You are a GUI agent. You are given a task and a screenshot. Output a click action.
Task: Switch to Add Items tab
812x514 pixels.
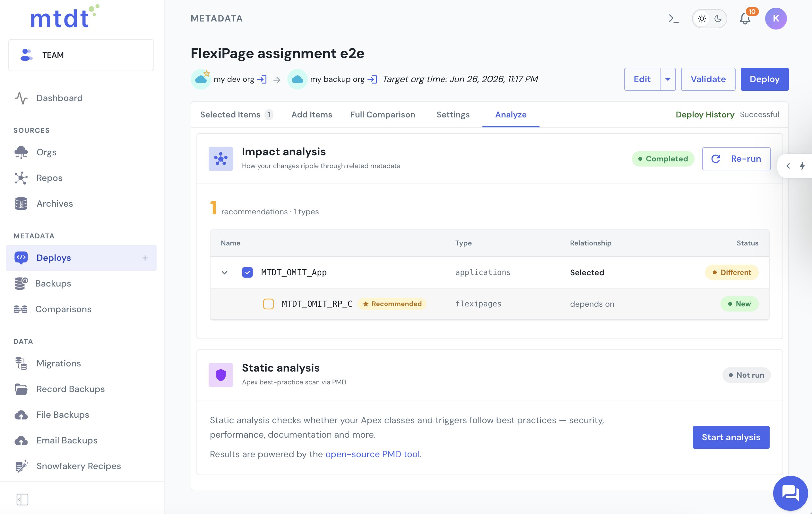coord(312,115)
